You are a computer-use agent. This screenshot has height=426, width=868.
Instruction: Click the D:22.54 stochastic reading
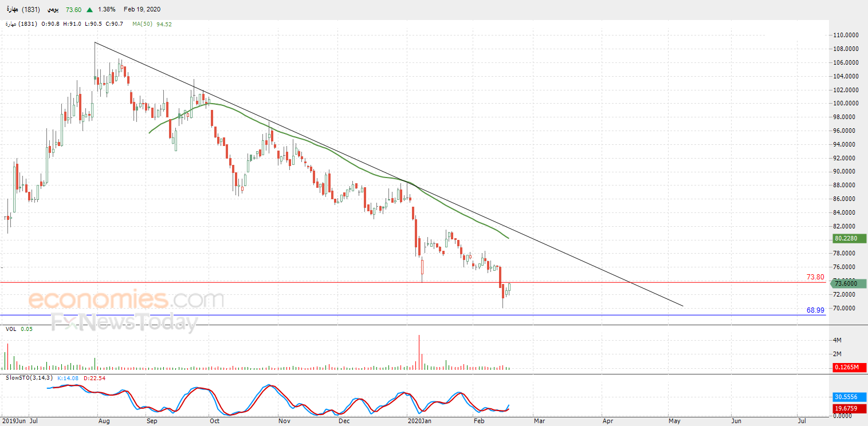click(95, 378)
